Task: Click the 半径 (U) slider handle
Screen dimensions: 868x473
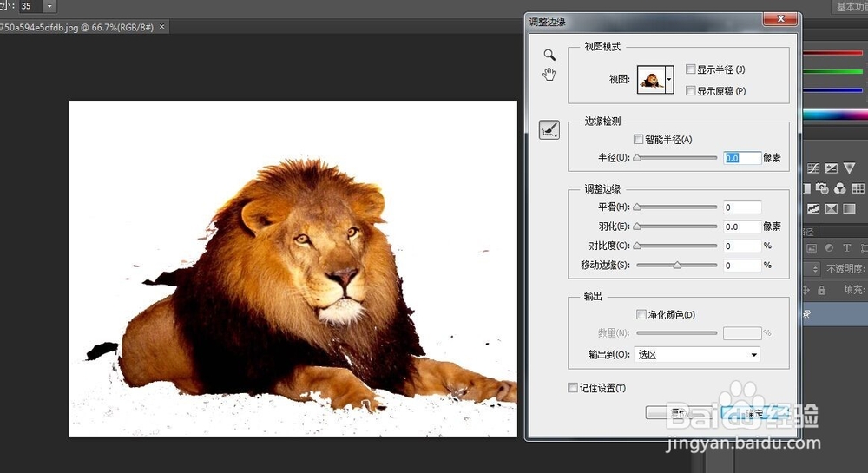Action: point(637,158)
